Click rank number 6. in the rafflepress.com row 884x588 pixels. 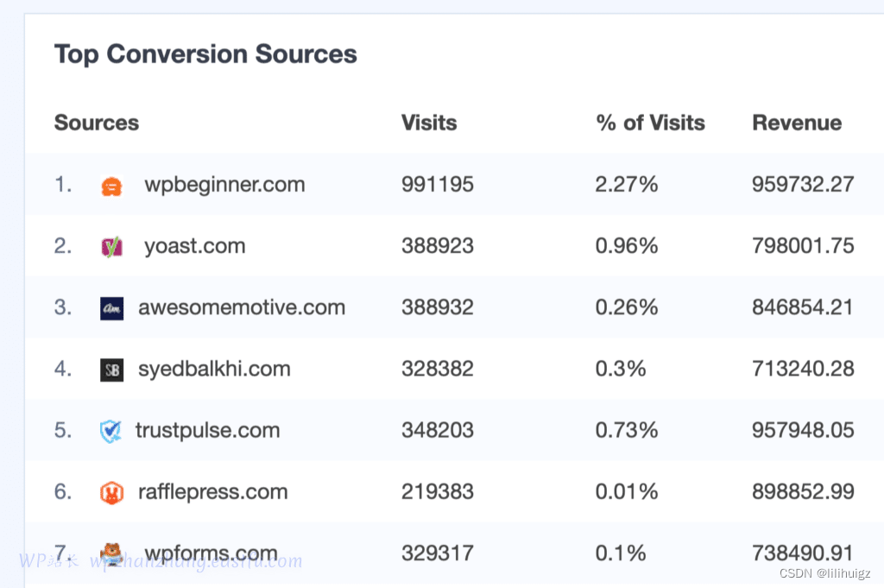63,491
